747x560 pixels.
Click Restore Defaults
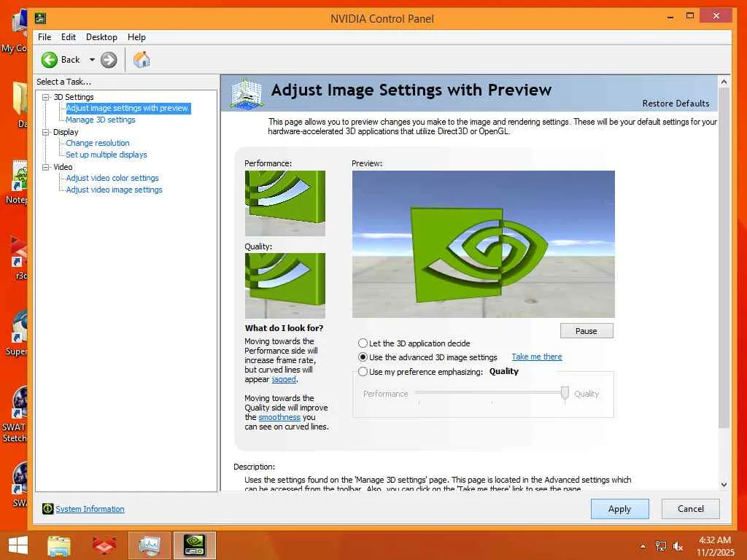click(x=676, y=104)
